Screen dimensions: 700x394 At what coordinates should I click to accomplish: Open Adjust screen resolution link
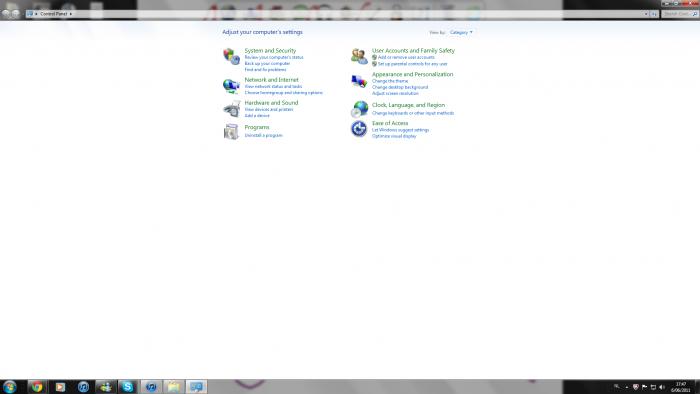point(395,93)
